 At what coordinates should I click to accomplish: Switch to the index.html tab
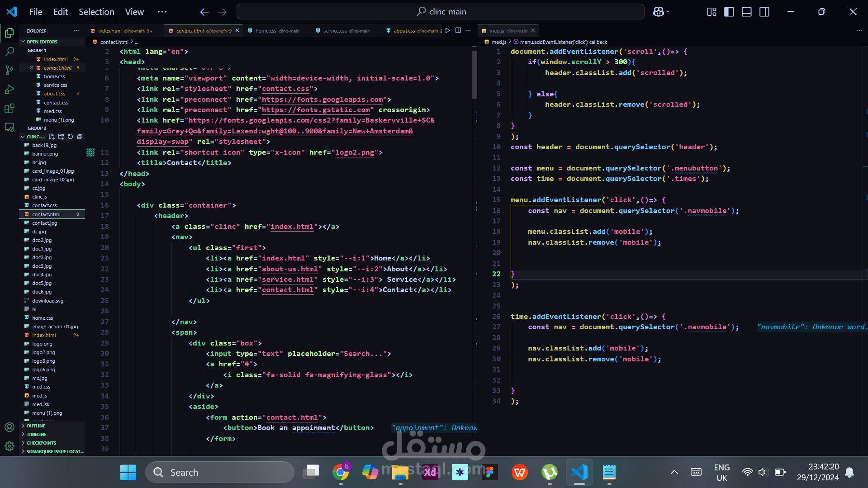point(122,31)
